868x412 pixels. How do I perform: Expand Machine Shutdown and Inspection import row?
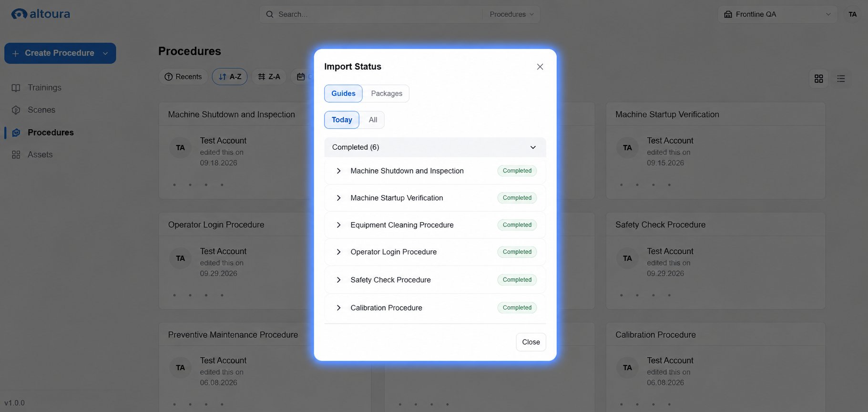point(338,171)
